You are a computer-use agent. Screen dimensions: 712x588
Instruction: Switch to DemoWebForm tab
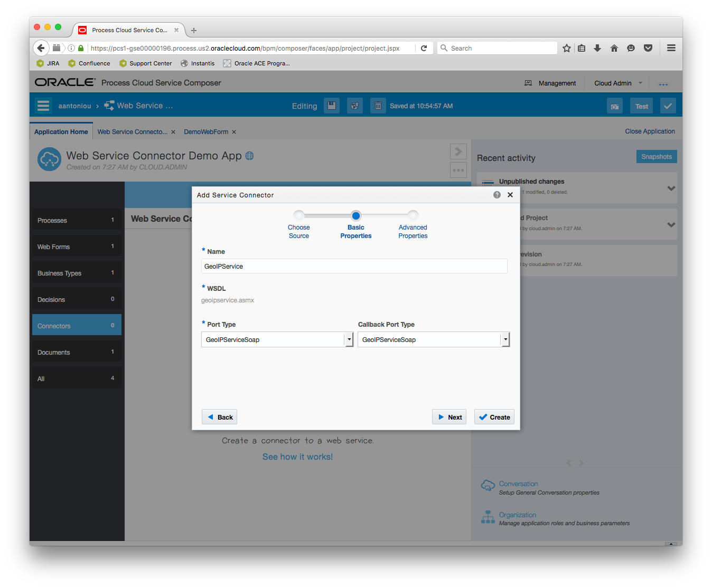click(206, 132)
